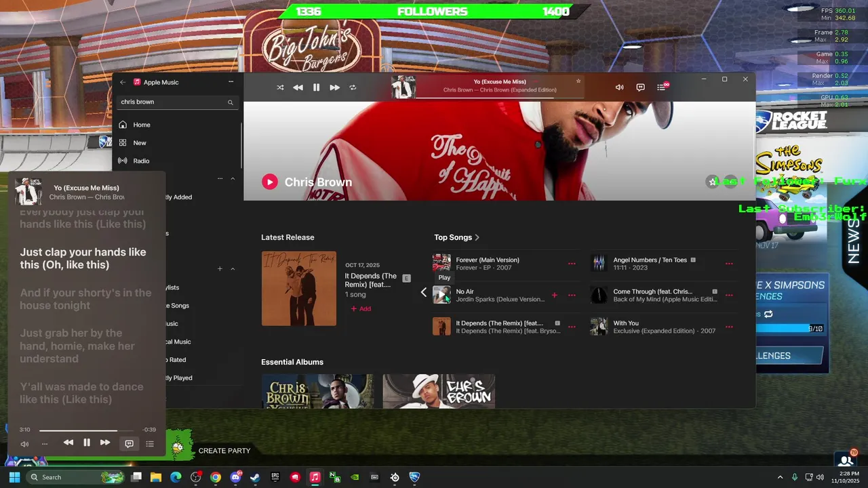Open more options for No Air
Image resolution: width=868 pixels, height=488 pixels.
pos(572,296)
